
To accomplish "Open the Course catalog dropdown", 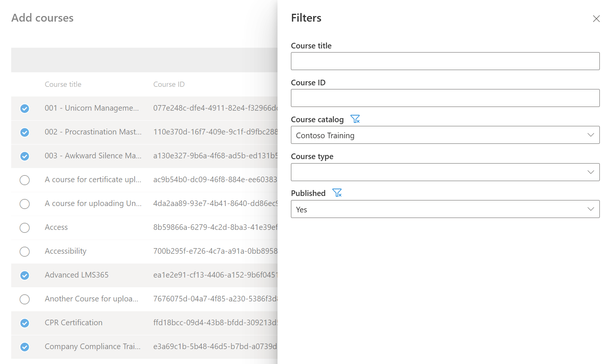I will coord(445,135).
